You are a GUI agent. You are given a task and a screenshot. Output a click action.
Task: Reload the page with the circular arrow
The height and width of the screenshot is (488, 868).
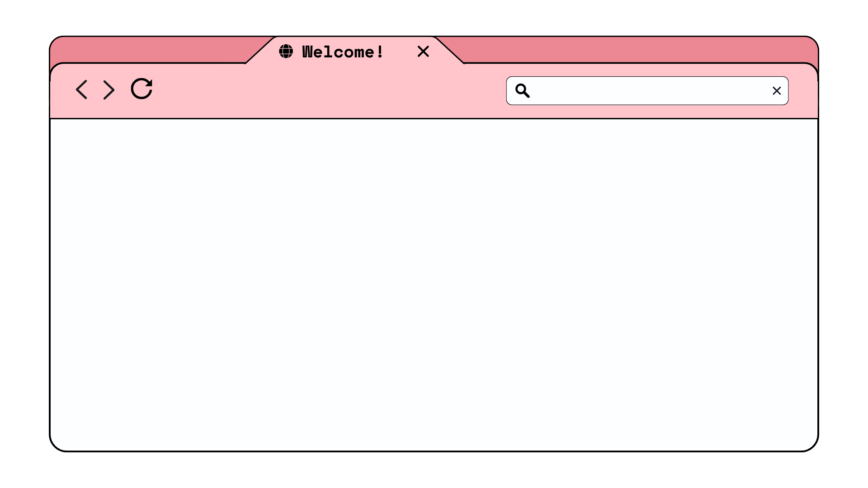tap(142, 89)
